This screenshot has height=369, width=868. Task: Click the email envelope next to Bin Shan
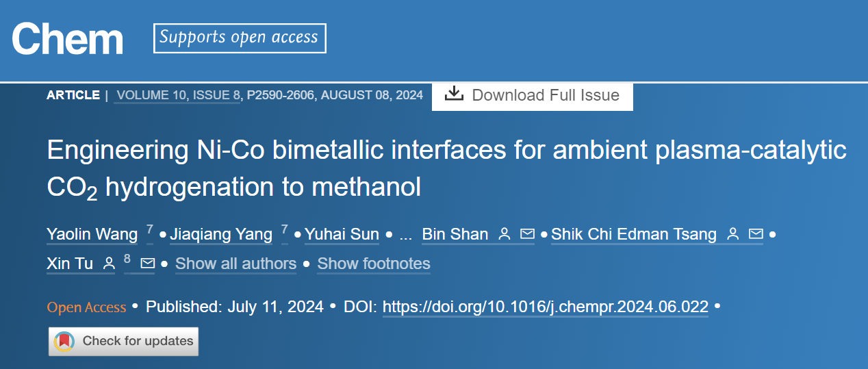click(527, 234)
